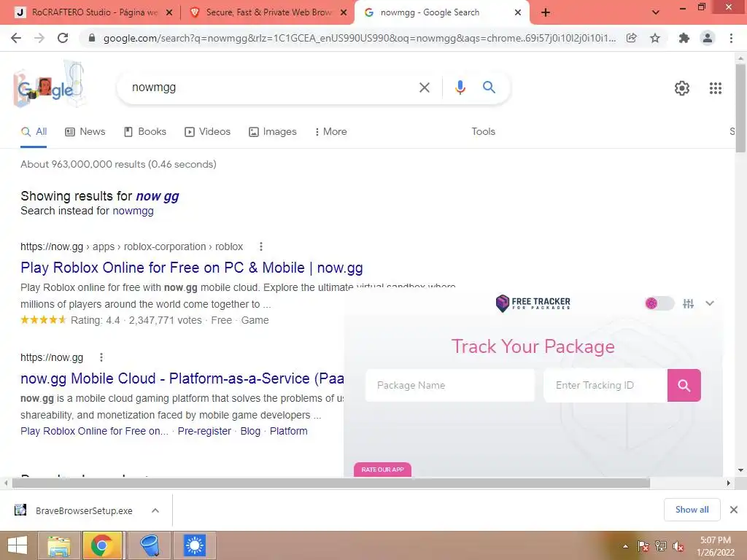Screen dimensions: 747x560
Task: Open the Google apps grid
Action: click(x=716, y=88)
